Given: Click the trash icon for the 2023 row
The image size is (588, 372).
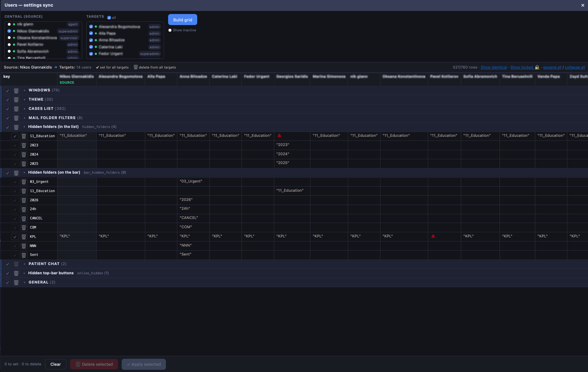Looking at the screenshot, I should point(24,145).
